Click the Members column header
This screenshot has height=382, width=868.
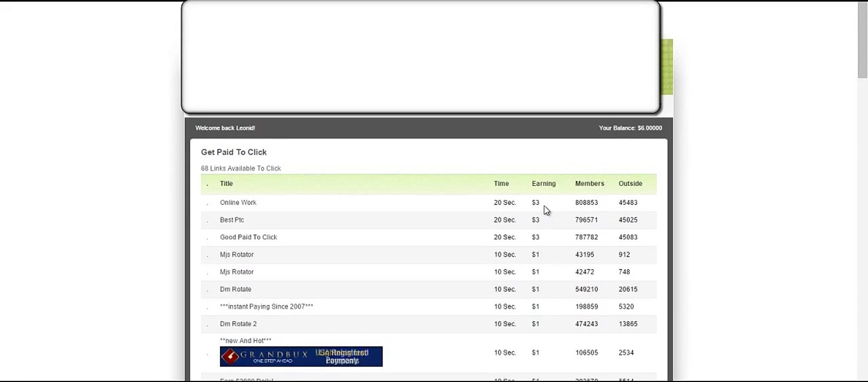click(590, 184)
